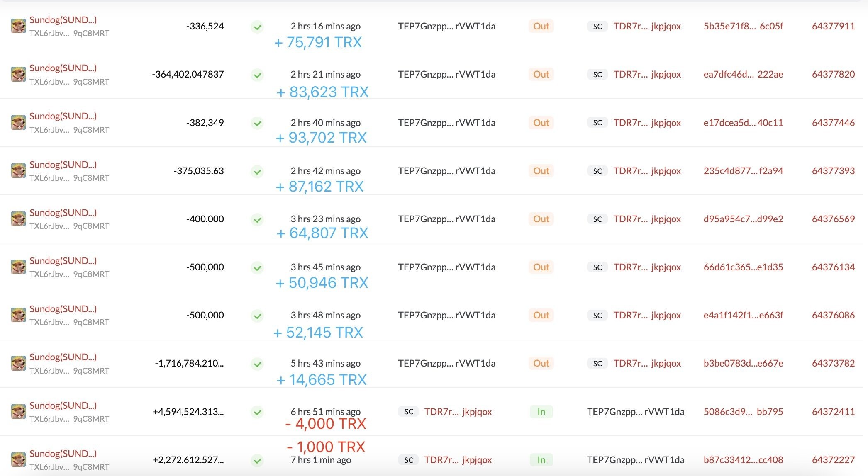Viewport: 868px width, 476px height.
Task: Open transaction hash 5b35e71f8...6c05f
Action: (743, 26)
